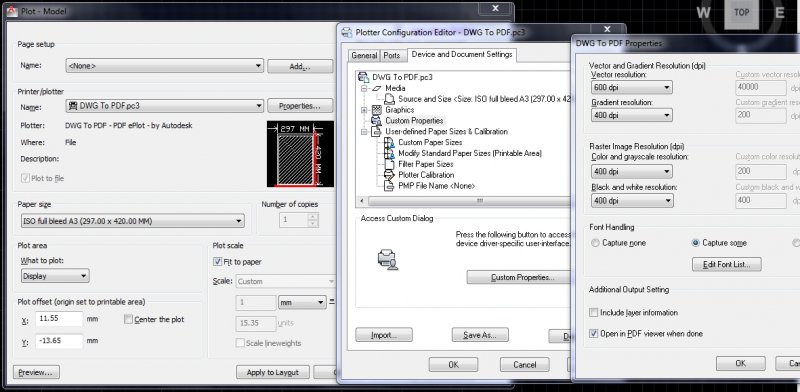Expand the Graphics tree node
Screen dimensions: 800x392
coord(364,110)
